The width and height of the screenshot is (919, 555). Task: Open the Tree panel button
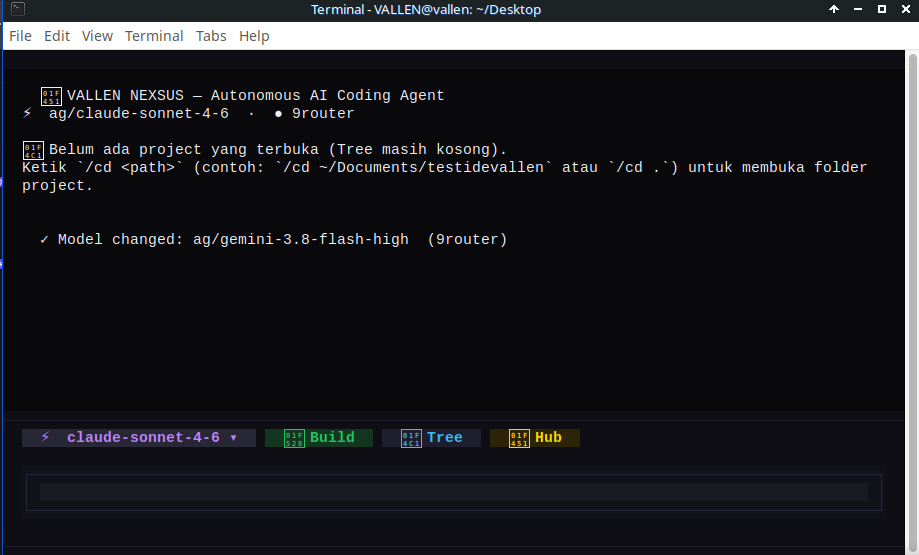coord(431,438)
